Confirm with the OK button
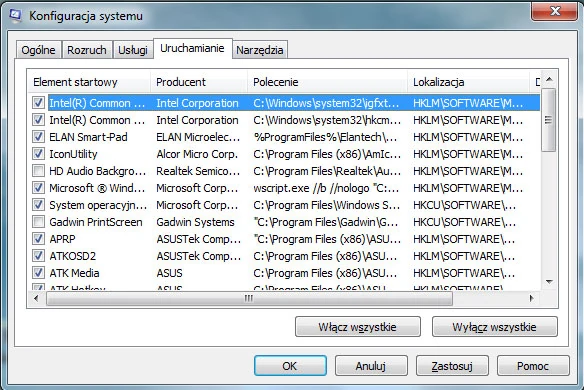This screenshot has height=390, width=584. [290, 366]
